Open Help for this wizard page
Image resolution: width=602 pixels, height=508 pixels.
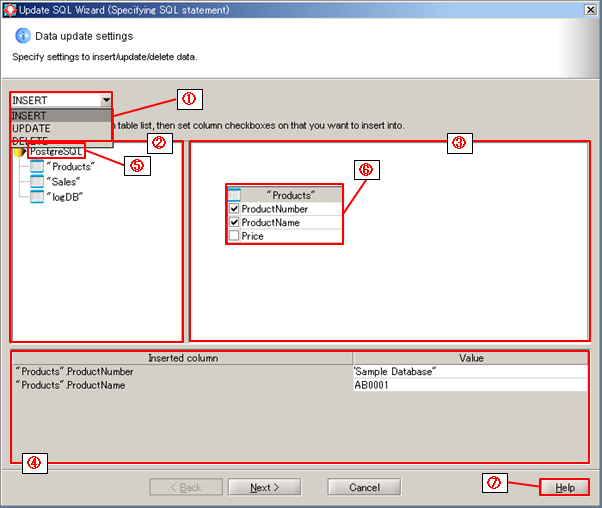(x=564, y=487)
